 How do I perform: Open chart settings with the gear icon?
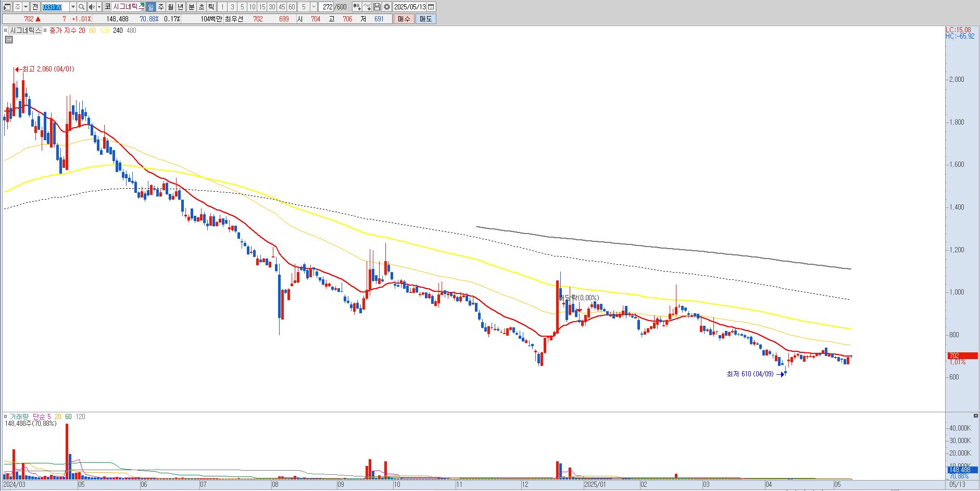click(x=387, y=7)
